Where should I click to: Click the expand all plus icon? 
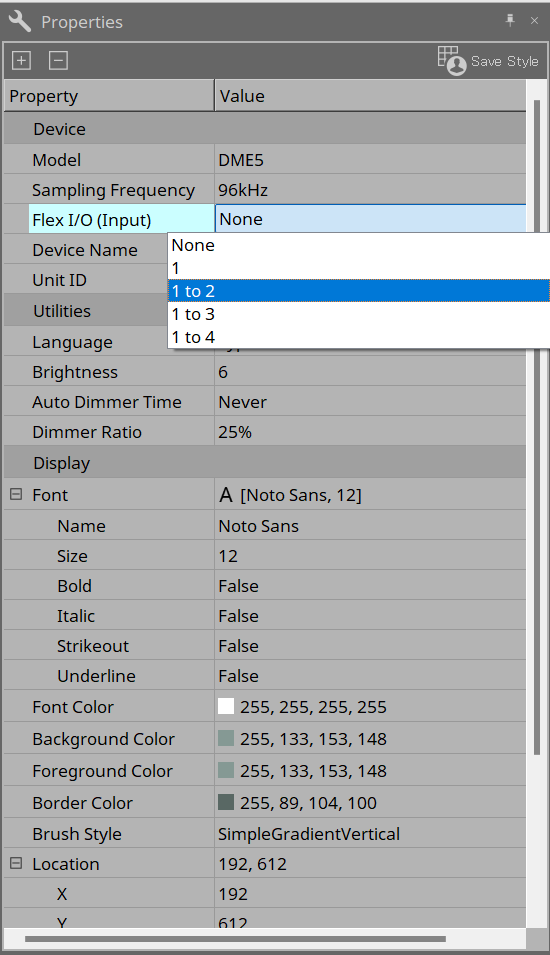click(x=21, y=60)
